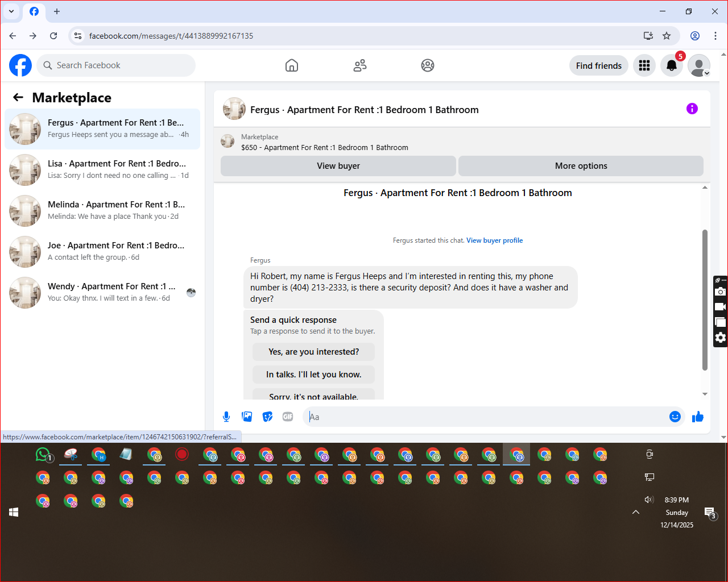Click the microphone voice clip icon
The width and height of the screenshot is (728, 582).
click(x=226, y=417)
